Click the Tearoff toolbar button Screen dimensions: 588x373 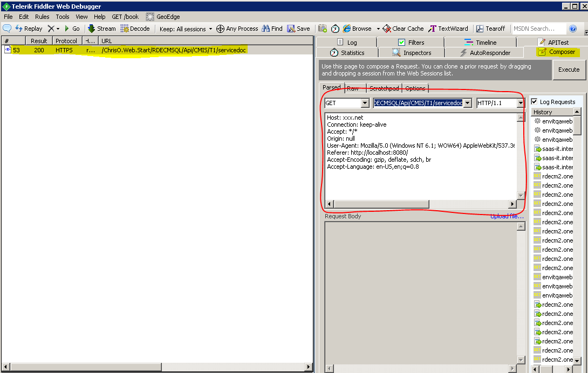pos(490,29)
